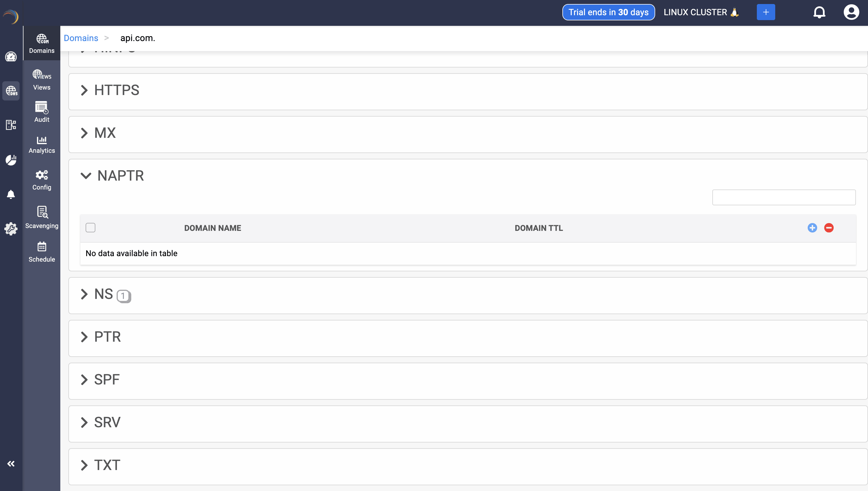Viewport: 868px width, 491px height.
Task: Go to the Analytics chart section
Action: [42, 144]
